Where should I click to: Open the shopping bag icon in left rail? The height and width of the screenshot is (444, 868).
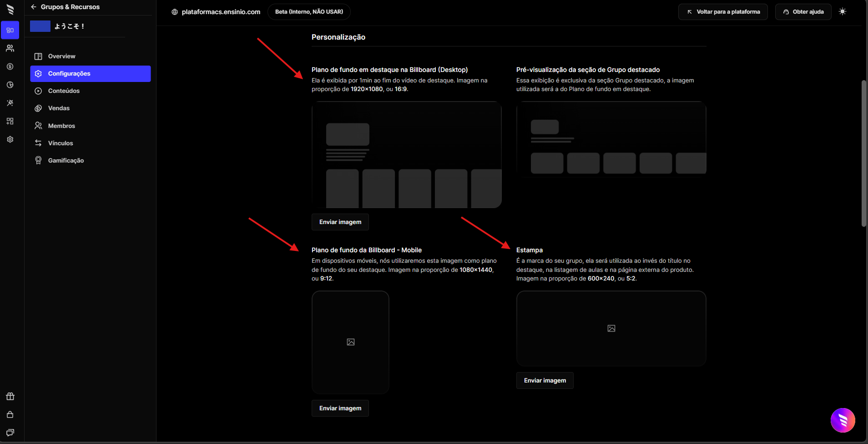[x=10, y=414]
